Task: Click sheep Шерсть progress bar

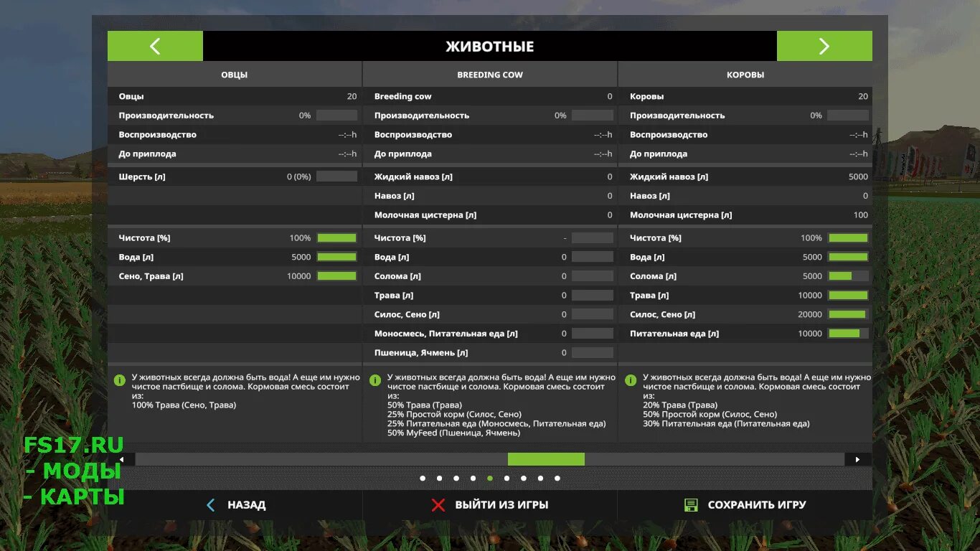Action: [x=336, y=176]
